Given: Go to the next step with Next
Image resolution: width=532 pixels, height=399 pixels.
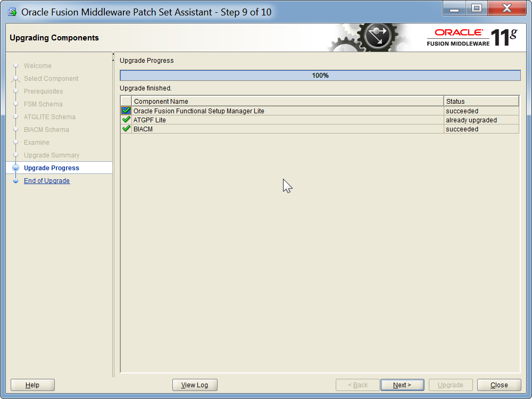Looking at the screenshot, I should click(x=402, y=385).
